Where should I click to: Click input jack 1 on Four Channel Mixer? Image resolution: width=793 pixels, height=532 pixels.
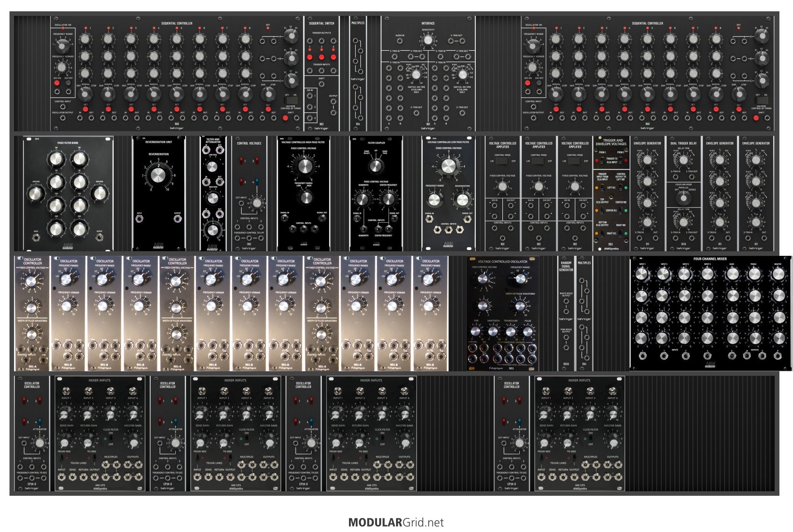642,356
